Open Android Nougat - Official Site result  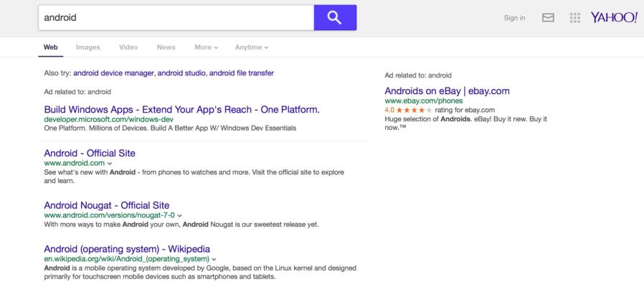click(106, 205)
